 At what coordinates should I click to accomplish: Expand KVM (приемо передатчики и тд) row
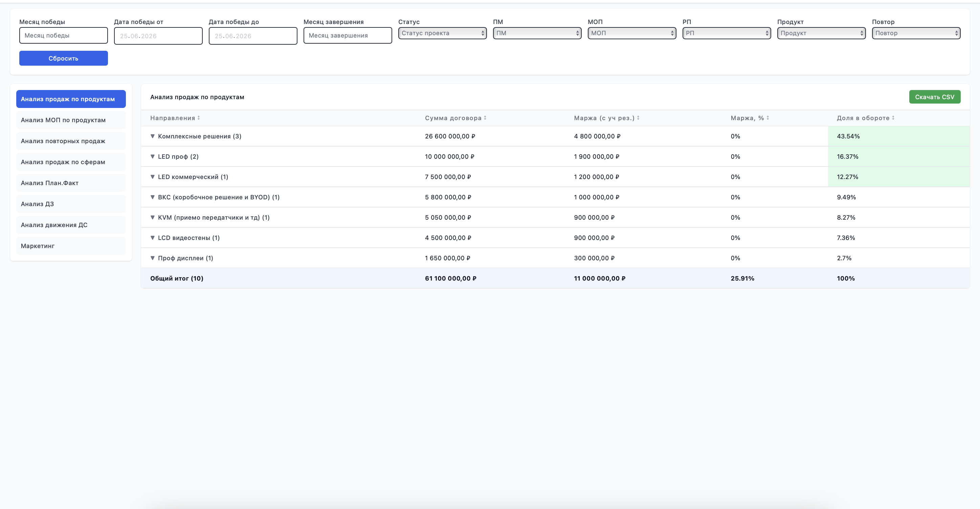(x=153, y=218)
